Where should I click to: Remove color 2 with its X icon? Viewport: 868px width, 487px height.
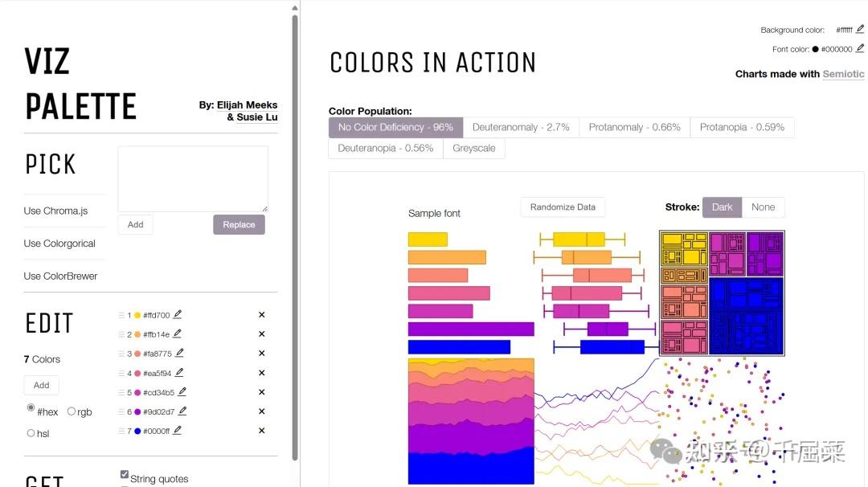point(261,334)
